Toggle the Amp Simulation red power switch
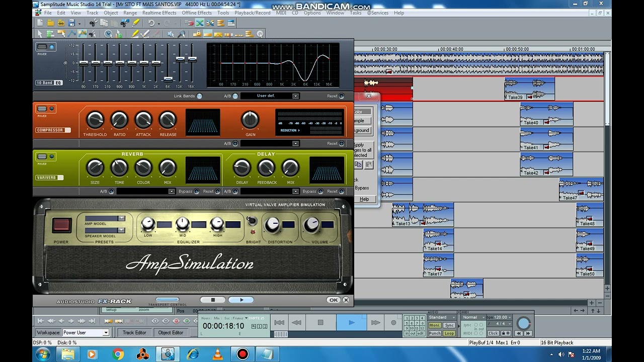The height and width of the screenshot is (362, 644). pos(61,225)
